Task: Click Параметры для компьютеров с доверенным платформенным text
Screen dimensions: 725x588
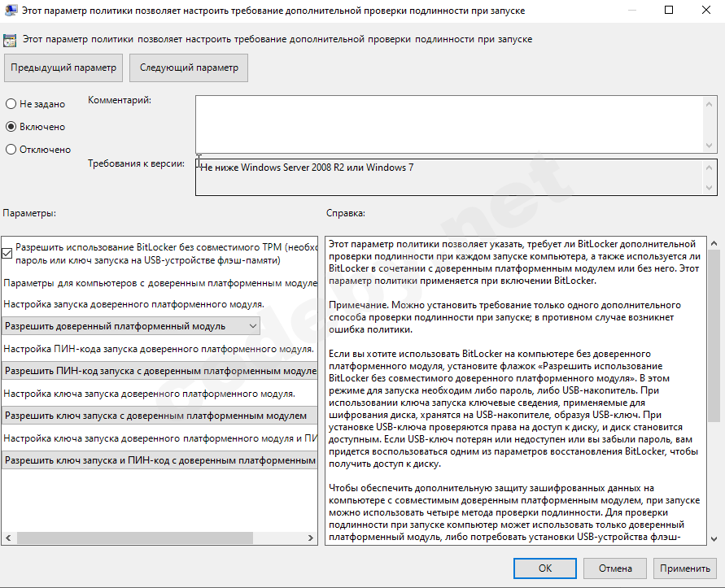Action: tap(160, 283)
